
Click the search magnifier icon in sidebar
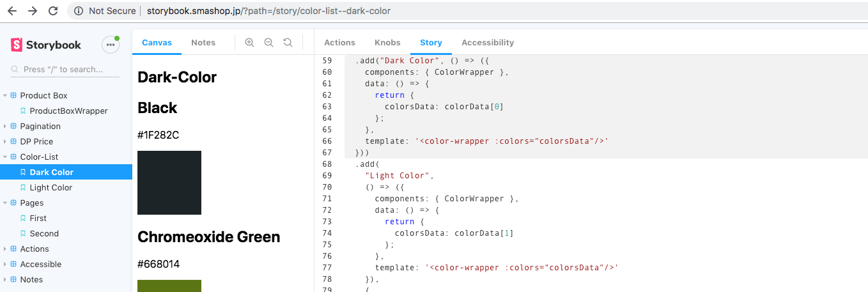(x=15, y=69)
